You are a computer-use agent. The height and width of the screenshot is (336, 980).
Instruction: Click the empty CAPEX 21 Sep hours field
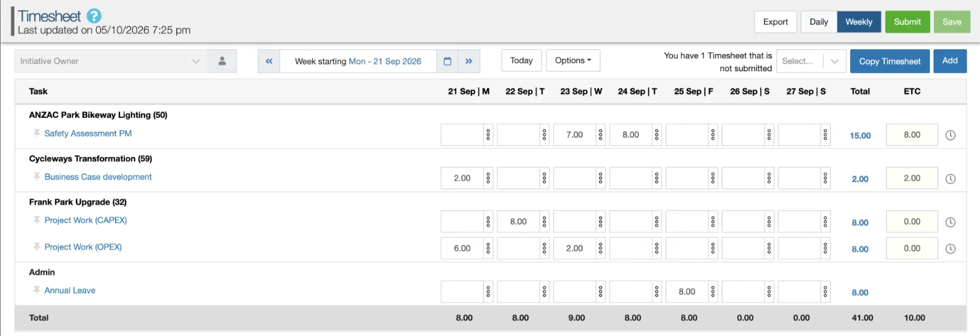[462, 222]
